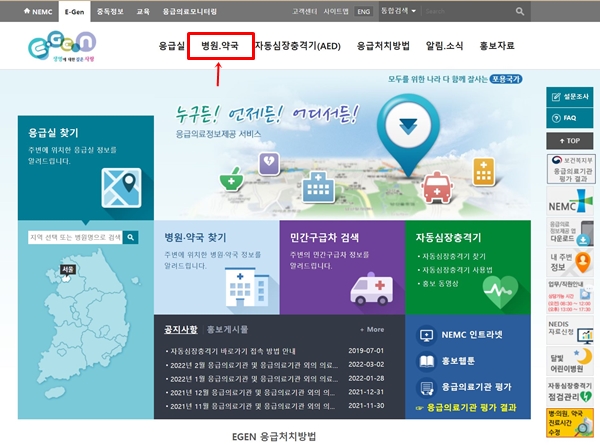Click the red ambulance banner icon
The width and height of the screenshot is (600, 445).
(x=437, y=187)
